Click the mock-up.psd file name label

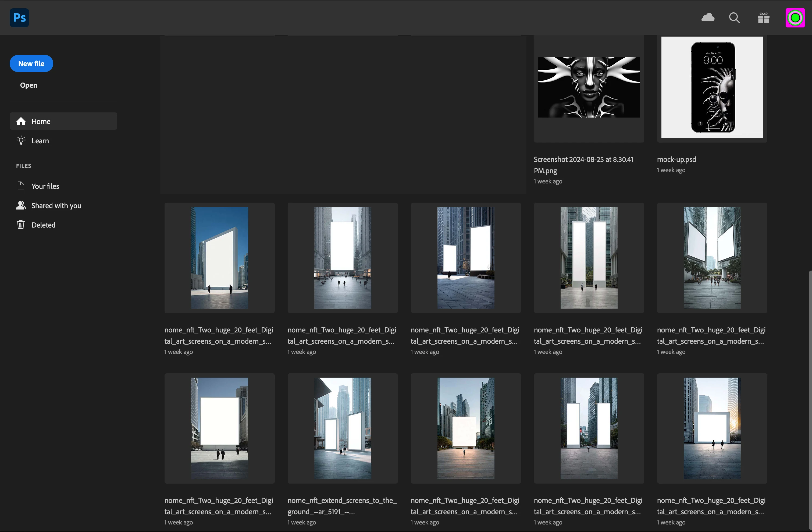(x=676, y=160)
